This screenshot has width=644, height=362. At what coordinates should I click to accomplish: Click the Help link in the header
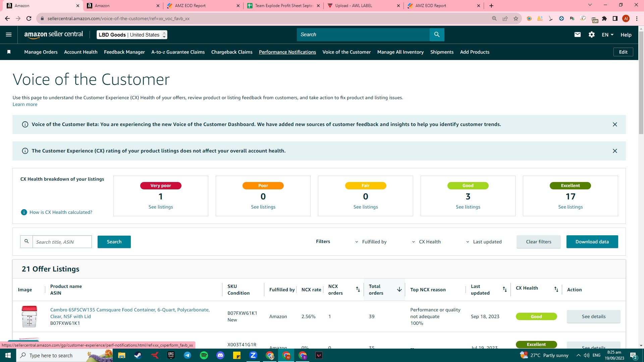pyautogui.click(x=626, y=35)
